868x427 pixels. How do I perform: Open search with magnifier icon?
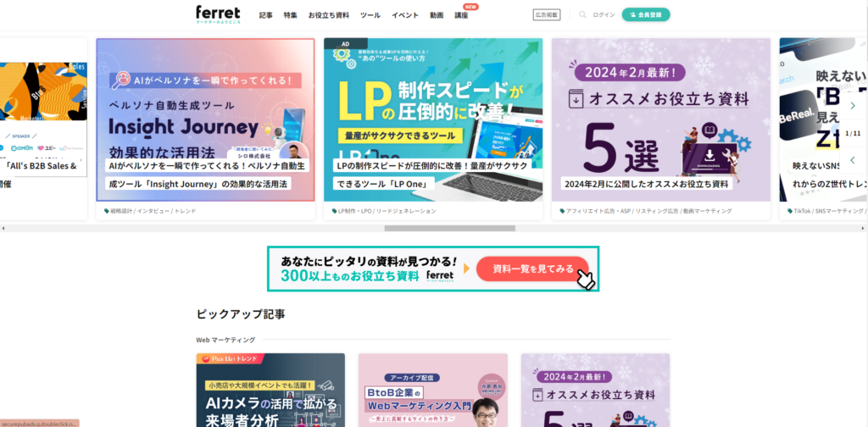coord(582,15)
